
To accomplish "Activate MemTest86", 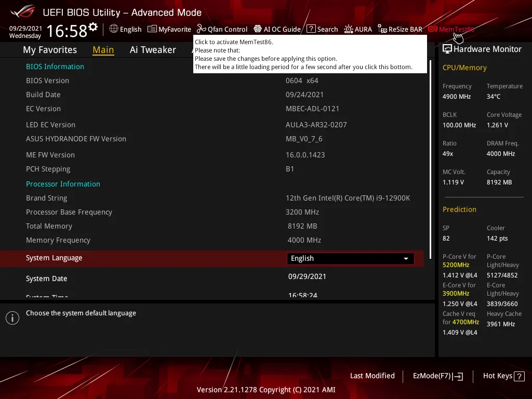I will tap(451, 29).
